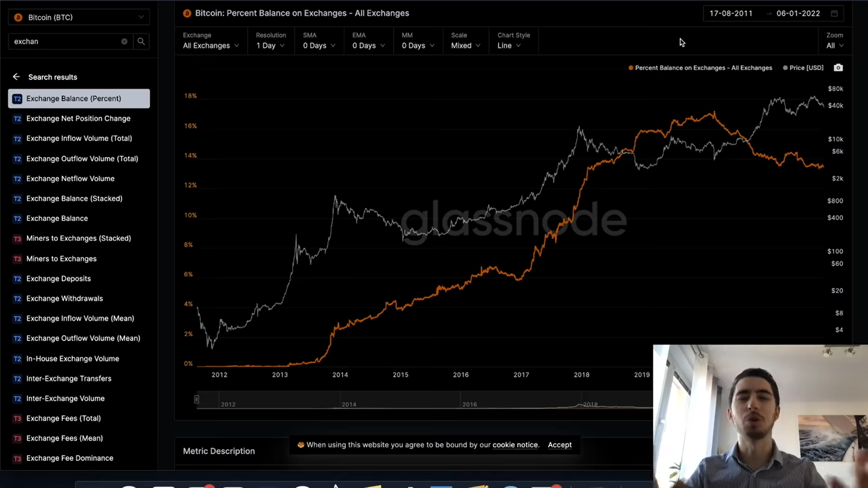Click the Bitcoin icon in the asset selector

(x=18, y=18)
